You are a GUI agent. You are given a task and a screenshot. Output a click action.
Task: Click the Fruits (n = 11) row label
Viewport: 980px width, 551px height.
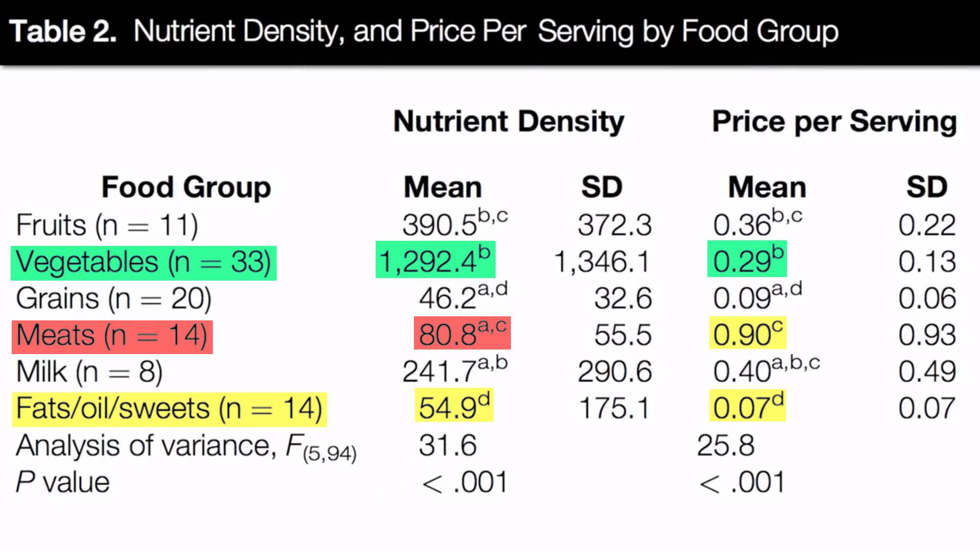pos(107,225)
